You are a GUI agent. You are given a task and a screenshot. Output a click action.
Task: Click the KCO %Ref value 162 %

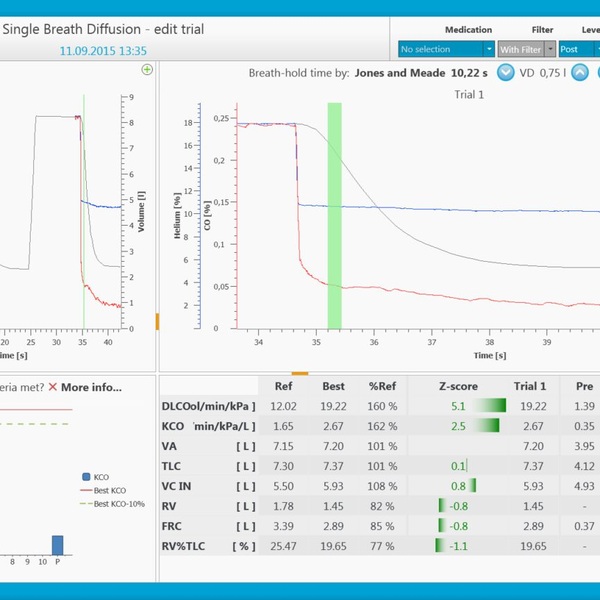tap(382, 426)
